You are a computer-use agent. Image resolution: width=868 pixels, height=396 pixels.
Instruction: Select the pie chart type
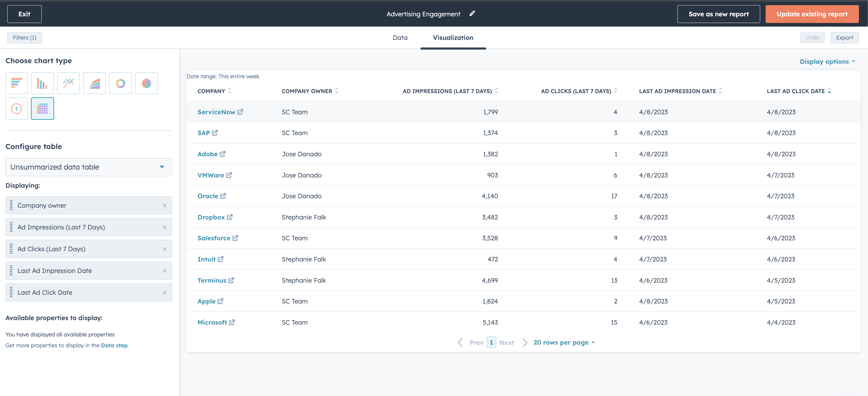click(146, 83)
